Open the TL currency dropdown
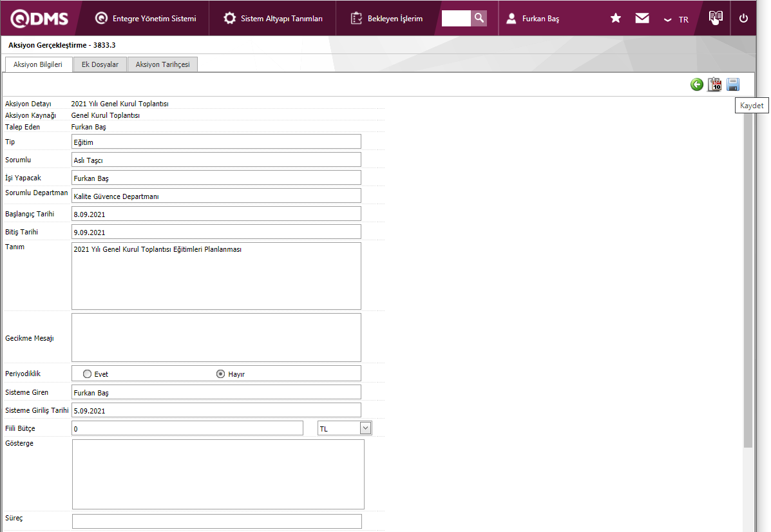771x532 pixels. pos(365,428)
